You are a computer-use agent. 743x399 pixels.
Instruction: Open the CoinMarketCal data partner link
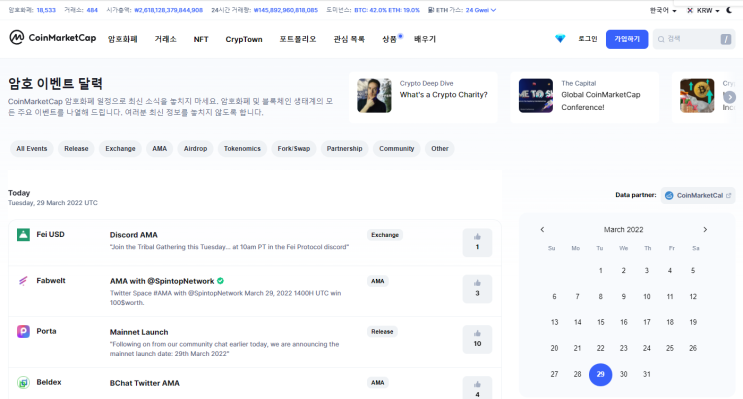[698, 195]
